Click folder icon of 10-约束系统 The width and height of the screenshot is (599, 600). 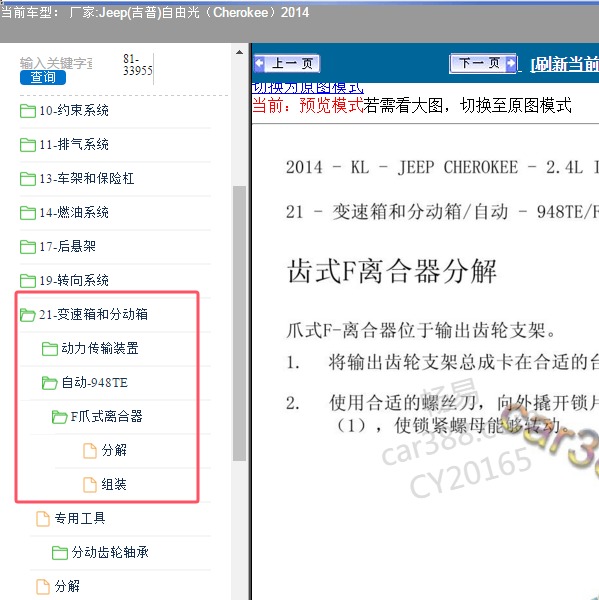(28, 111)
